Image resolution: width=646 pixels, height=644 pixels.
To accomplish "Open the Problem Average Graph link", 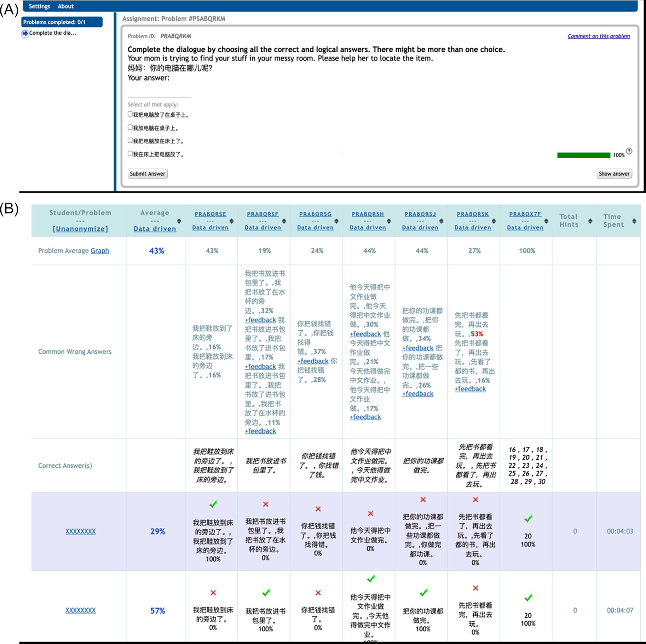I will (x=100, y=251).
